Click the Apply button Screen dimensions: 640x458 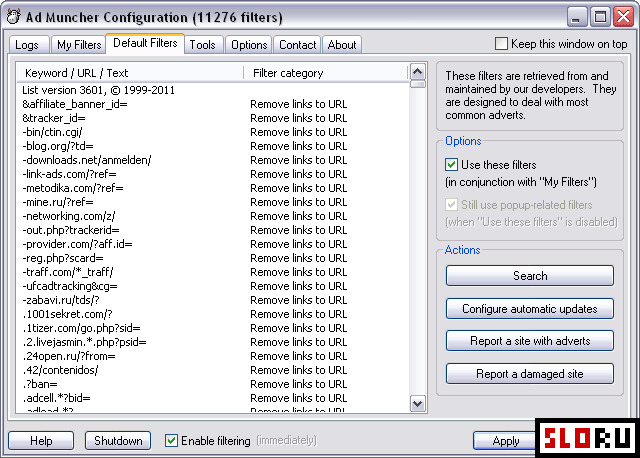click(x=505, y=441)
